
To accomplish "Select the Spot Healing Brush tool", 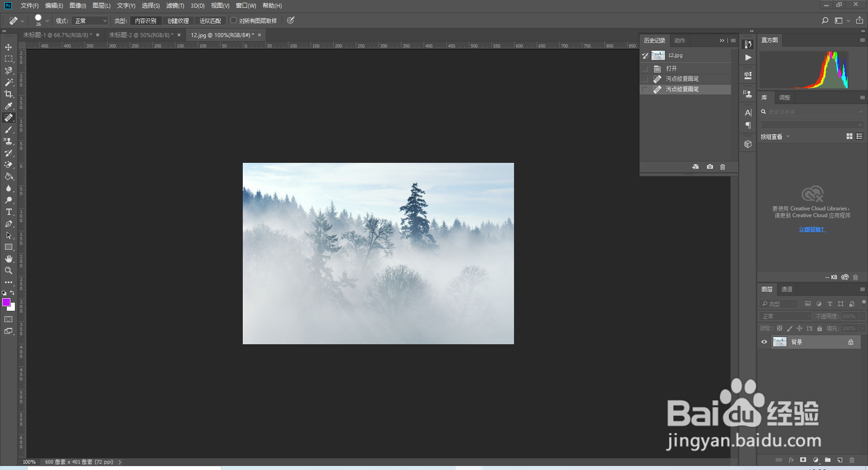I will (9, 118).
